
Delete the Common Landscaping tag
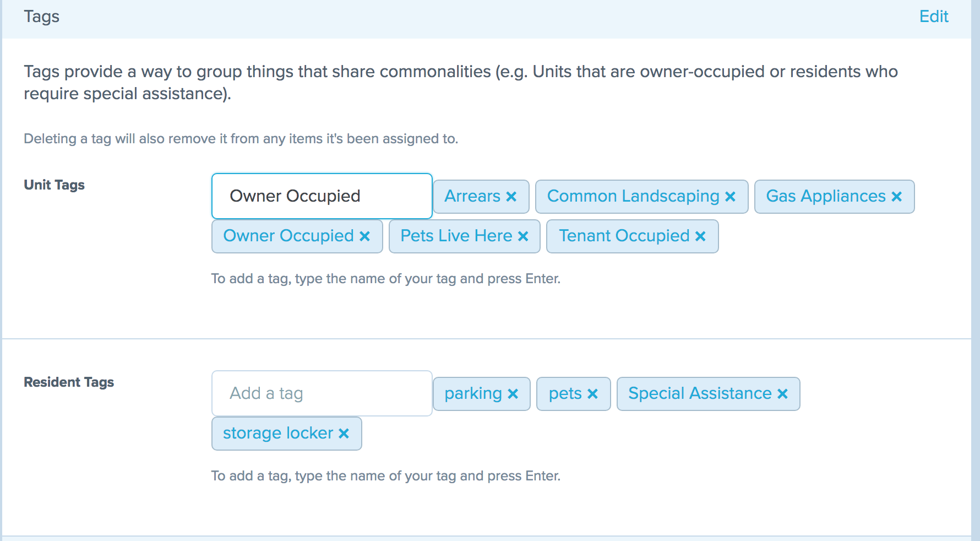pyautogui.click(x=731, y=196)
